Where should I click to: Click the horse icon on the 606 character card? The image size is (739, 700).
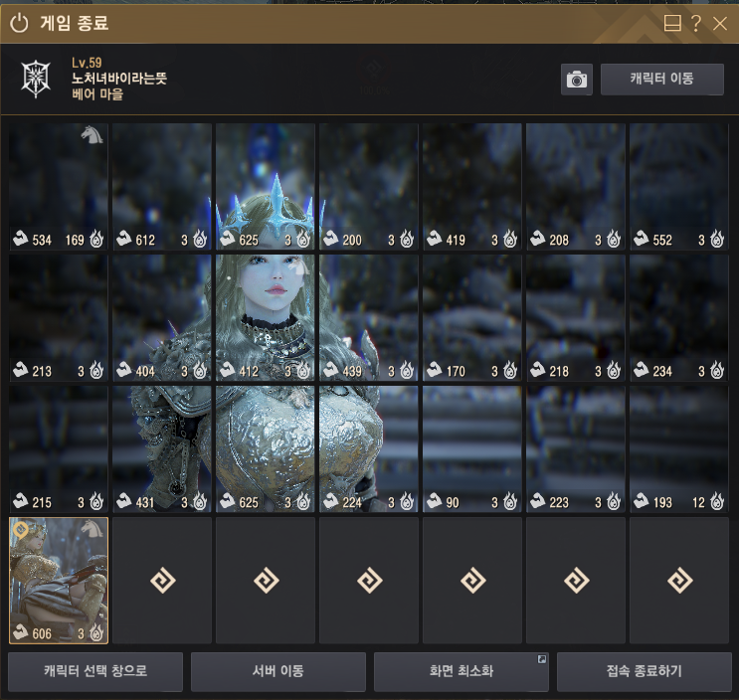pos(92,529)
